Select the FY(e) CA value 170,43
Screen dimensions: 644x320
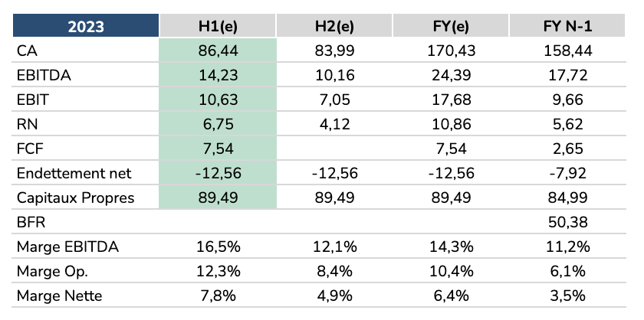(x=451, y=51)
